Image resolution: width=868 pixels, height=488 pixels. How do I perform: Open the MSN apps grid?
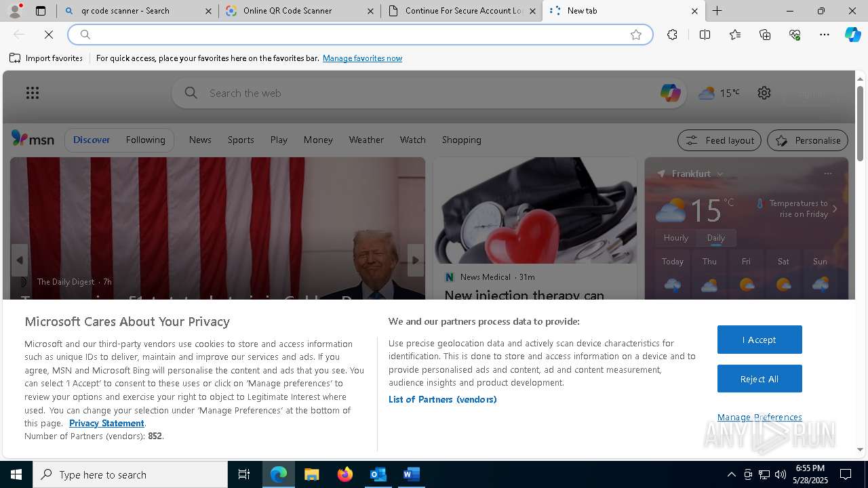(32, 93)
